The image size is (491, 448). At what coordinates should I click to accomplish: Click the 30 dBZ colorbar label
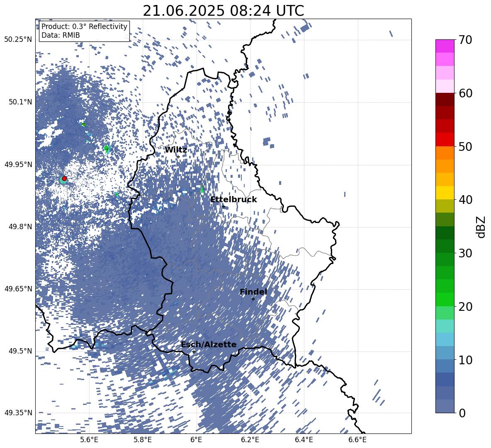tap(465, 253)
